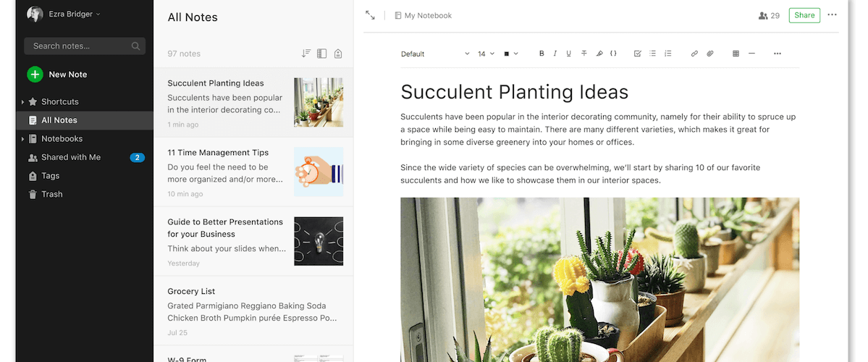Toggle numbered list
This screenshot has width=868, height=362.
668,54
